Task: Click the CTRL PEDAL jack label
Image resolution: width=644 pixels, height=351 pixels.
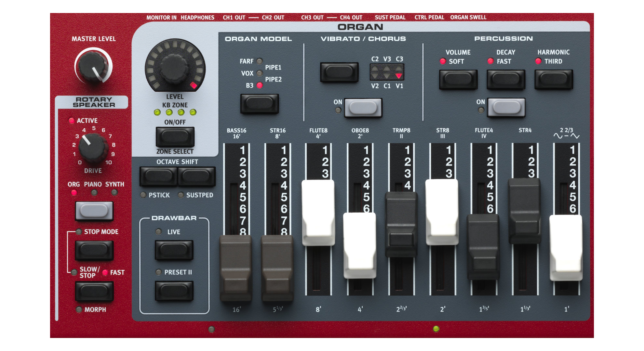Action: pyautogui.click(x=429, y=18)
